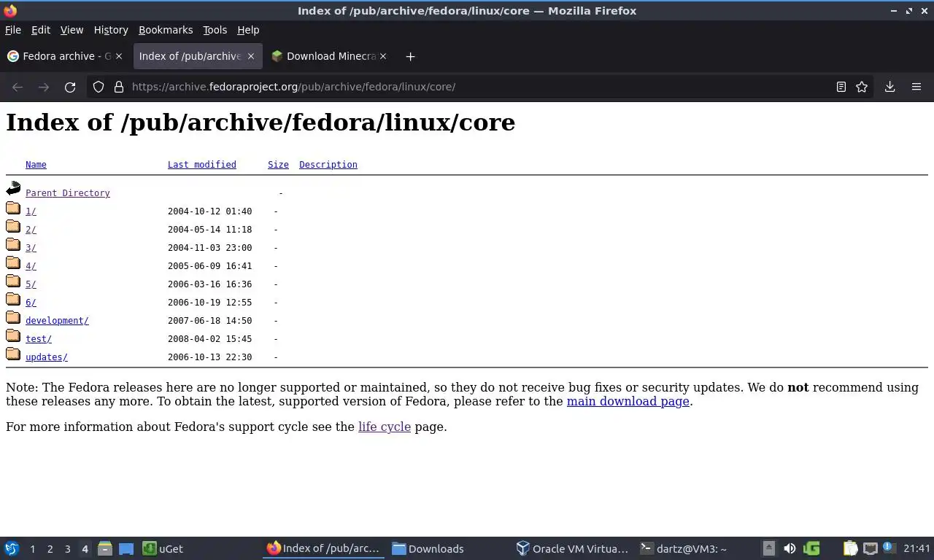Viewport: 934px width, 560px height.
Task: Open the 5/ directory link
Action: (31, 284)
